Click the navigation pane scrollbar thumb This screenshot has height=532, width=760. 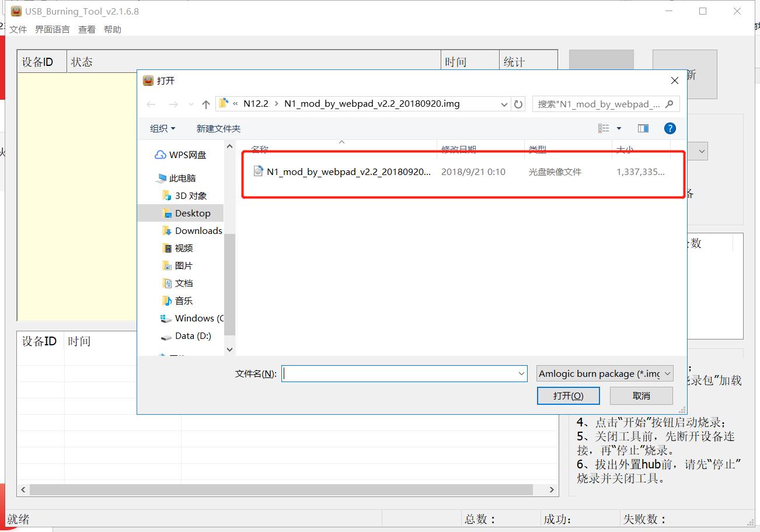[229, 284]
